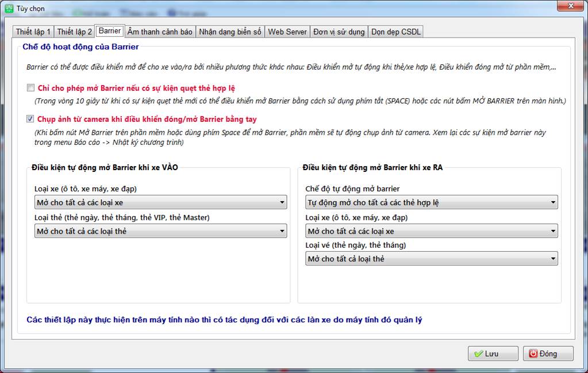Open the Dọn dẹp CSDL tab
The height and width of the screenshot is (373, 588).
(x=396, y=32)
